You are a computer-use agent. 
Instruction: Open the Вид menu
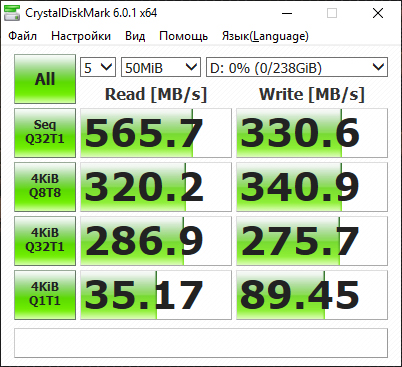point(135,36)
